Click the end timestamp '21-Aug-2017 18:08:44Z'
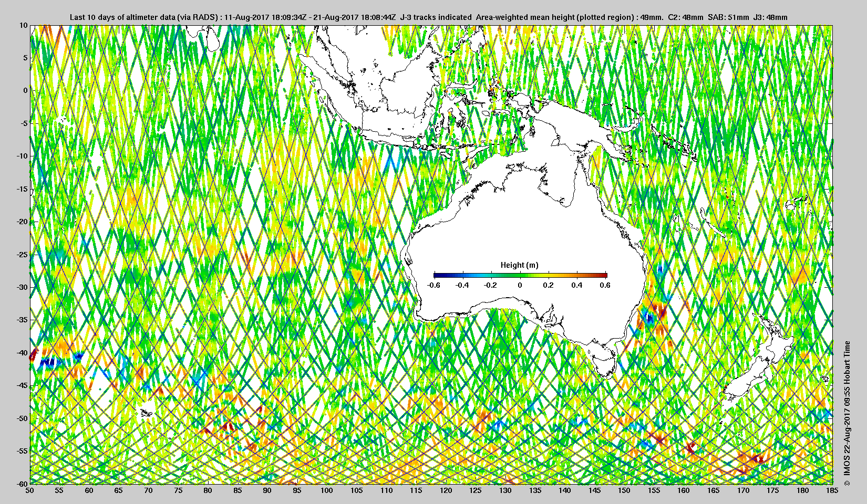The width and height of the screenshot is (867, 504). click(355, 17)
